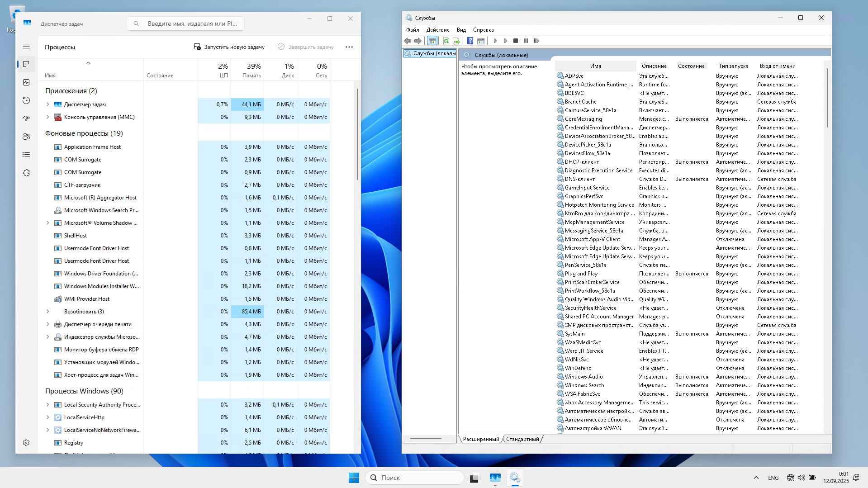Focus the Task Manager search box
Viewport: 868px width, 488px height.
coord(185,24)
